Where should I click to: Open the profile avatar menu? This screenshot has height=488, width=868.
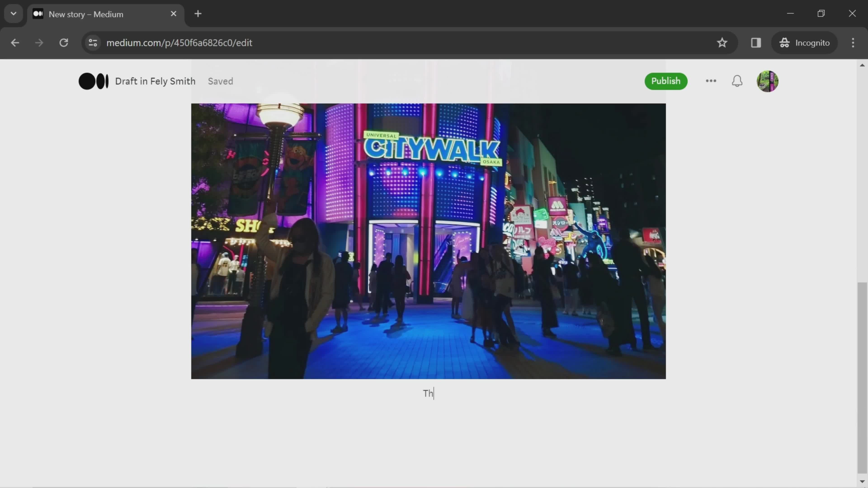(x=767, y=81)
